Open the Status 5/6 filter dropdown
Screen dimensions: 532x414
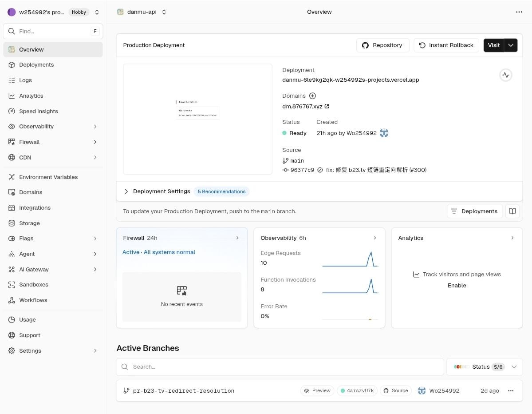pyautogui.click(x=485, y=367)
